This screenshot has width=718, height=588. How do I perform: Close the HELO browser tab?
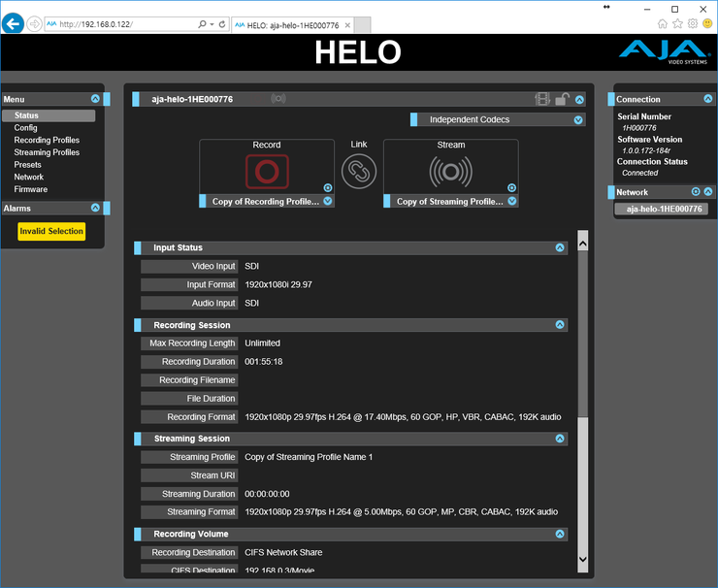(347, 25)
